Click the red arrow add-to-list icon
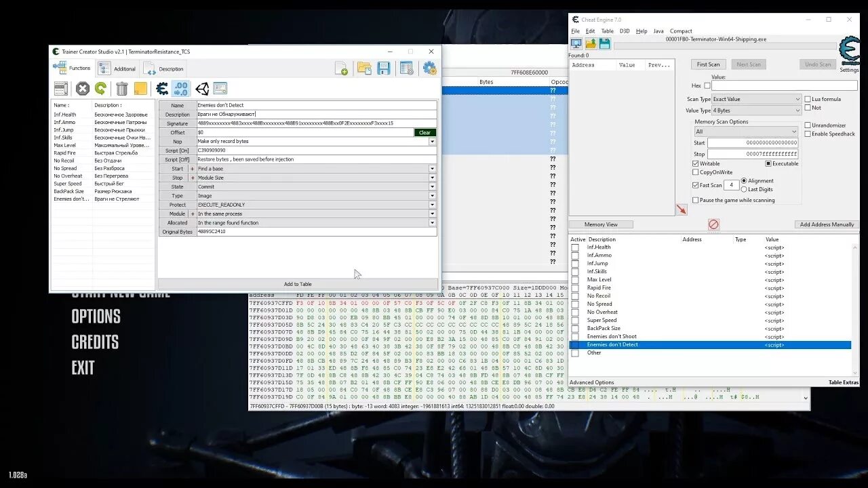Image resolution: width=868 pixels, height=488 pixels. click(x=682, y=210)
